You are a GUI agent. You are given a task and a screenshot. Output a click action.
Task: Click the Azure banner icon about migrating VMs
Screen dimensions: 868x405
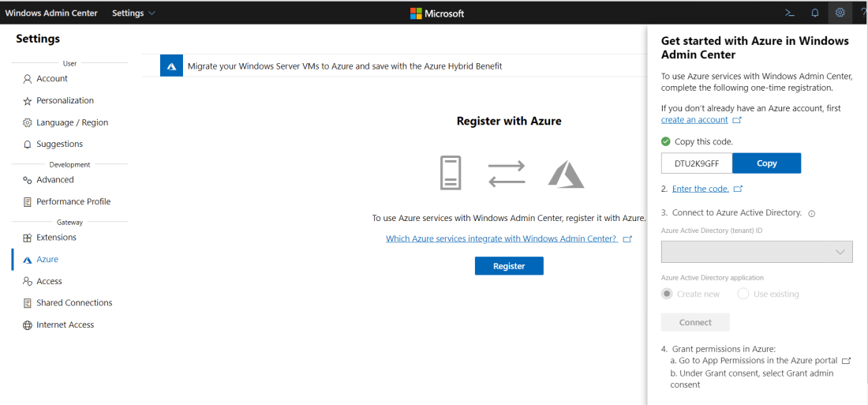[171, 66]
